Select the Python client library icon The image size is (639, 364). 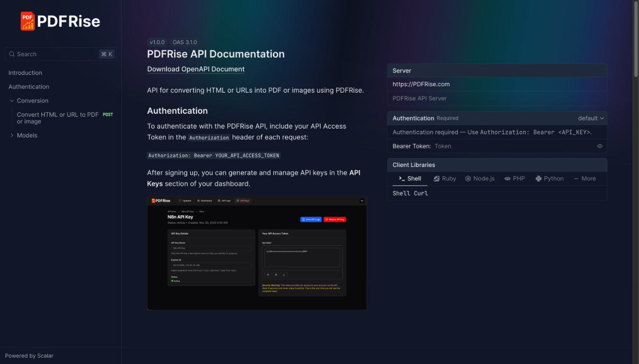point(538,178)
